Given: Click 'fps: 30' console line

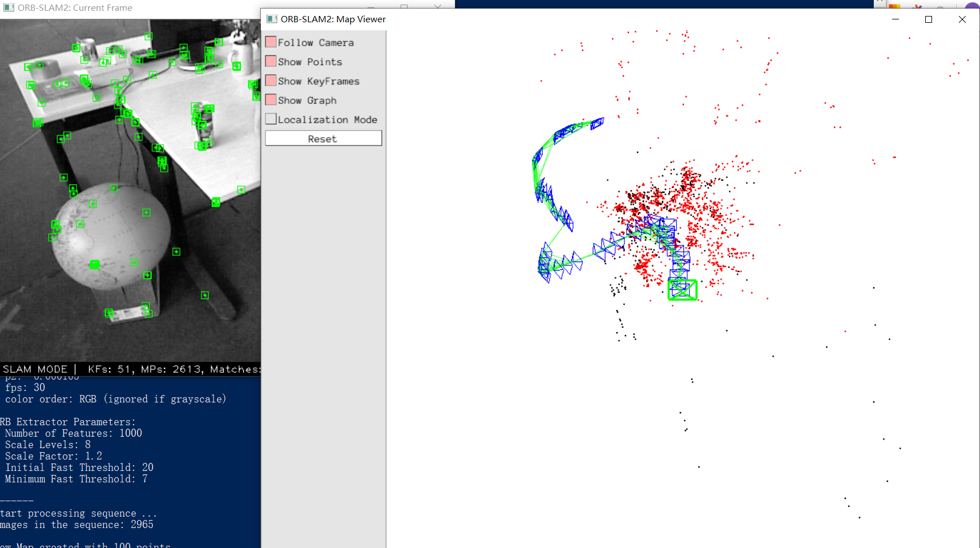Looking at the screenshot, I should click(25, 388).
